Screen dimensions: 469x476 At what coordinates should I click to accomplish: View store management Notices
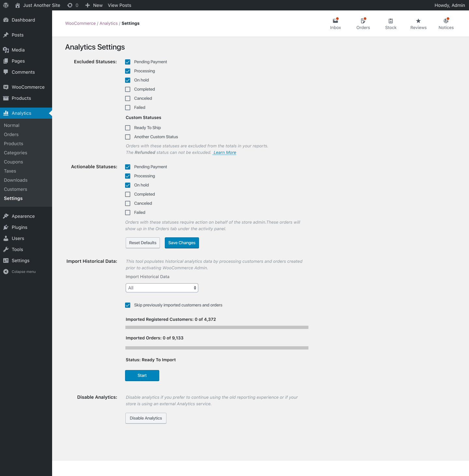[x=446, y=23]
